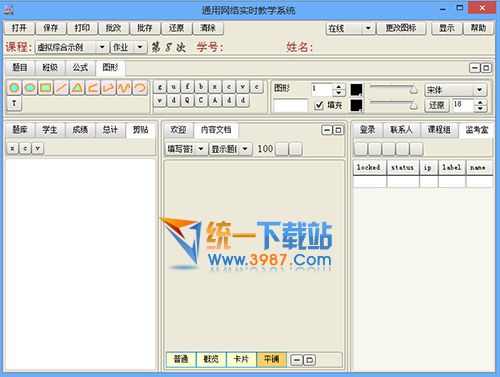Select the wave curve tool
This screenshot has height=377, width=500.
point(124,88)
